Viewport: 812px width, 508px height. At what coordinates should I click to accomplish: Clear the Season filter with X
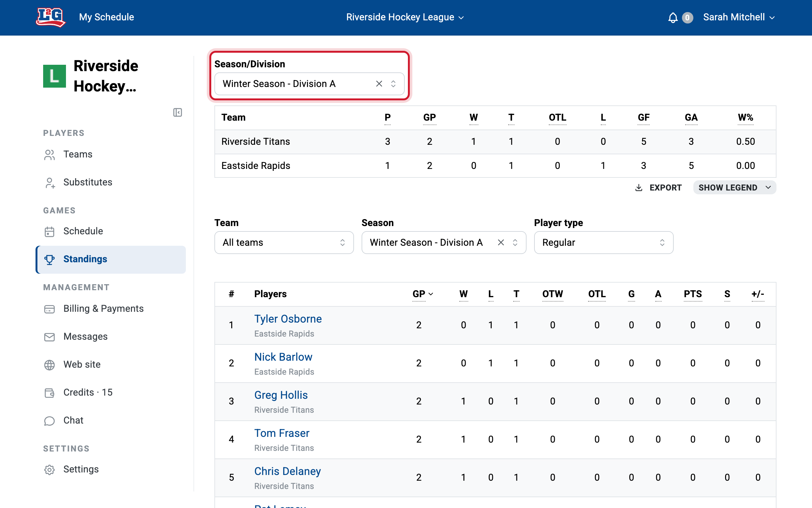tap(501, 242)
